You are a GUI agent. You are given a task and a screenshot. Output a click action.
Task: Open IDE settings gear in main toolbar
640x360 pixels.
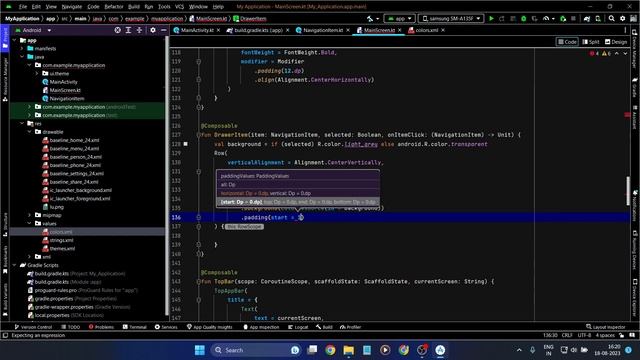622,19
